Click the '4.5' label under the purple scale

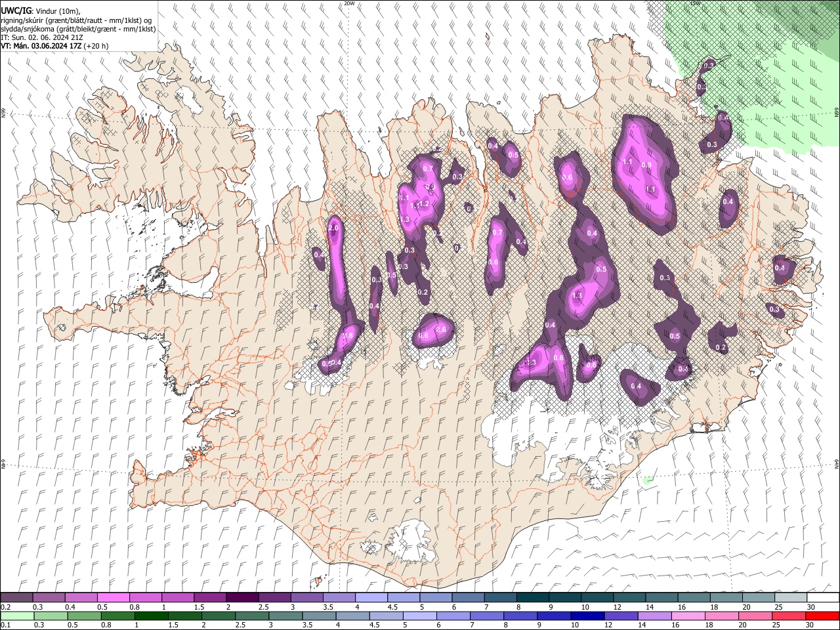coord(392,607)
